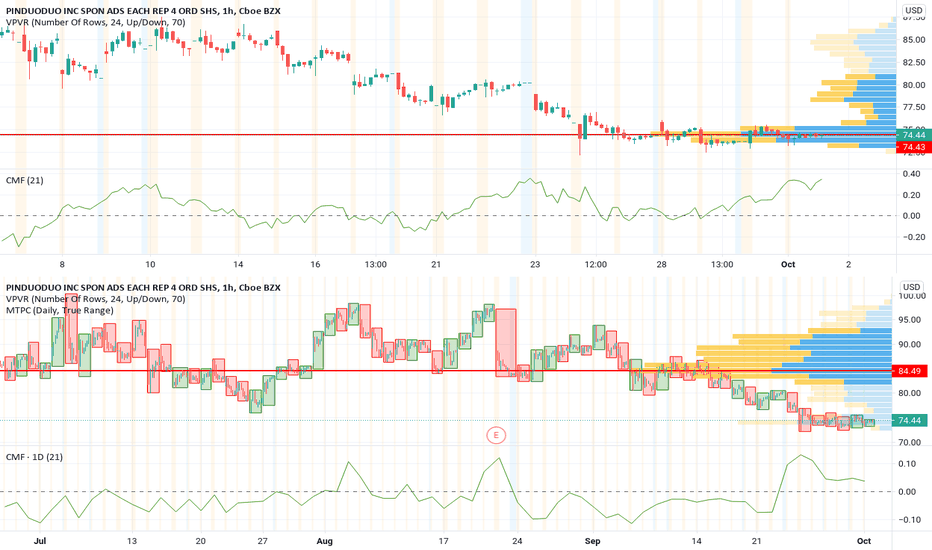Click the 85.00 price axis value

[x=914, y=40]
